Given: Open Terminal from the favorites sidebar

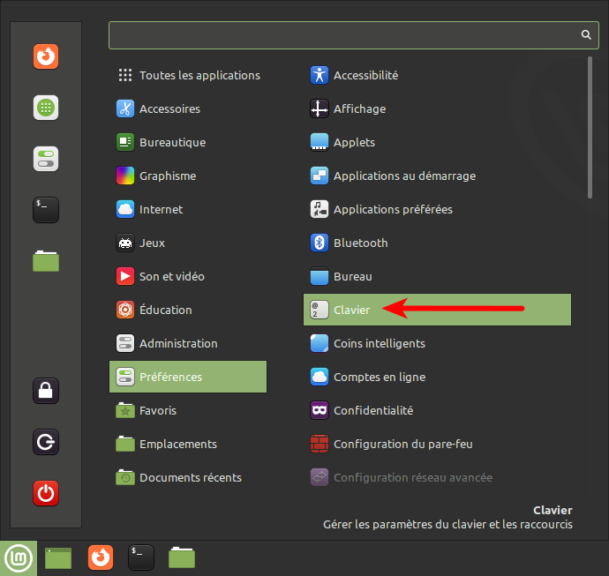Looking at the screenshot, I should [46, 210].
